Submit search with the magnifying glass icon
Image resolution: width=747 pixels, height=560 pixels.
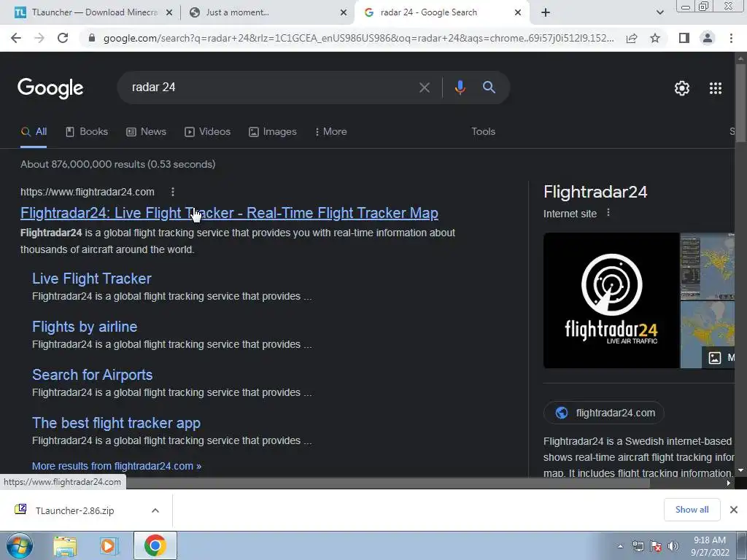[489, 87]
